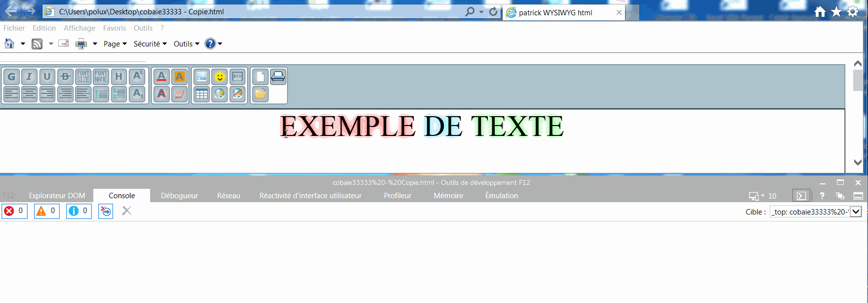
Task: Toggle error messages filter in console
Action: tap(14, 211)
